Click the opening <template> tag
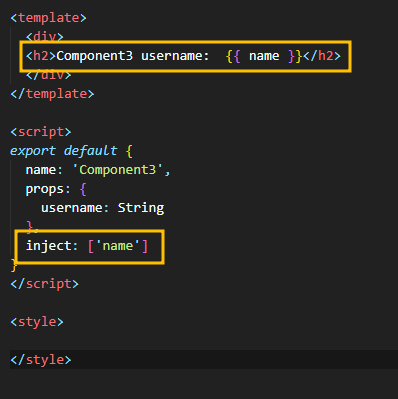Viewport: 398px width, 399px height. pyautogui.click(x=48, y=18)
